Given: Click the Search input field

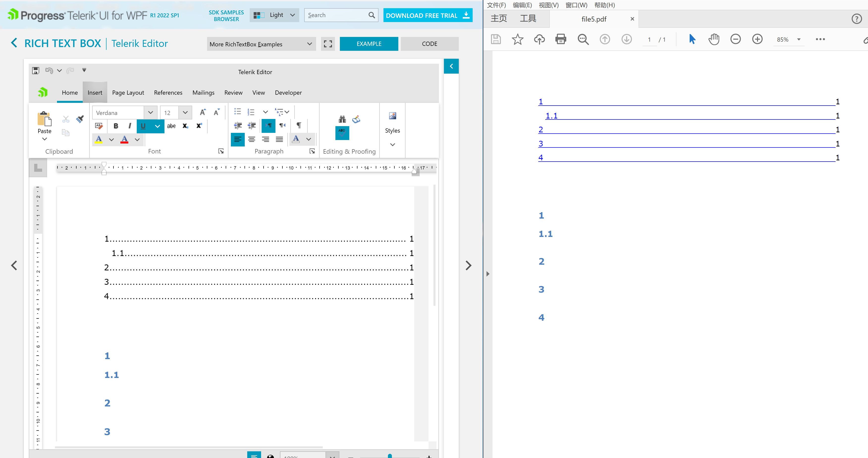Looking at the screenshot, I should [337, 15].
